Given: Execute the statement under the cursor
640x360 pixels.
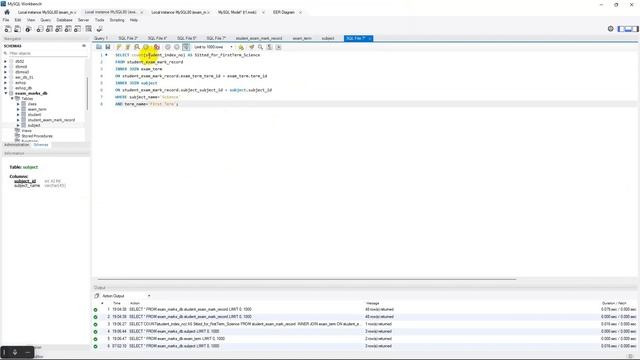Looking at the screenshot, I should coord(128,47).
